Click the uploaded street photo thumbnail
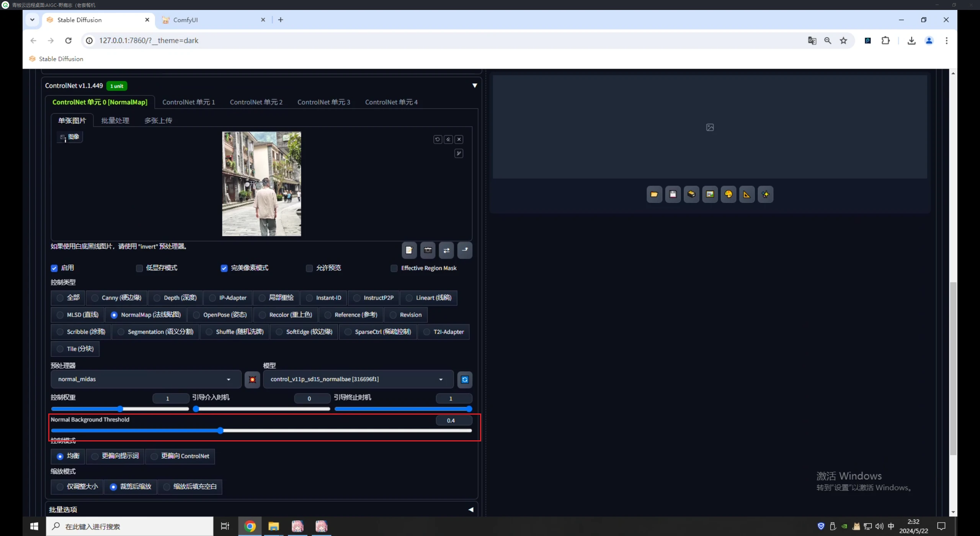980x536 pixels. coord(261,184)
